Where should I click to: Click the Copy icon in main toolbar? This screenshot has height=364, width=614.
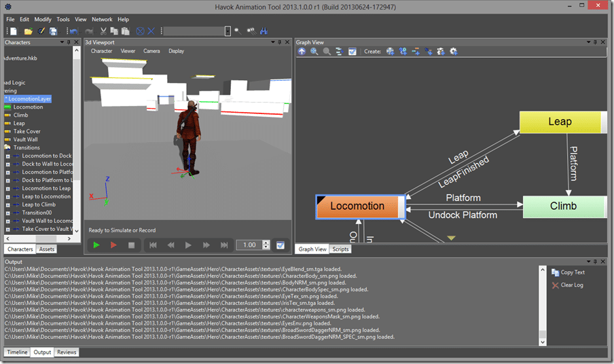pos(114,31)
